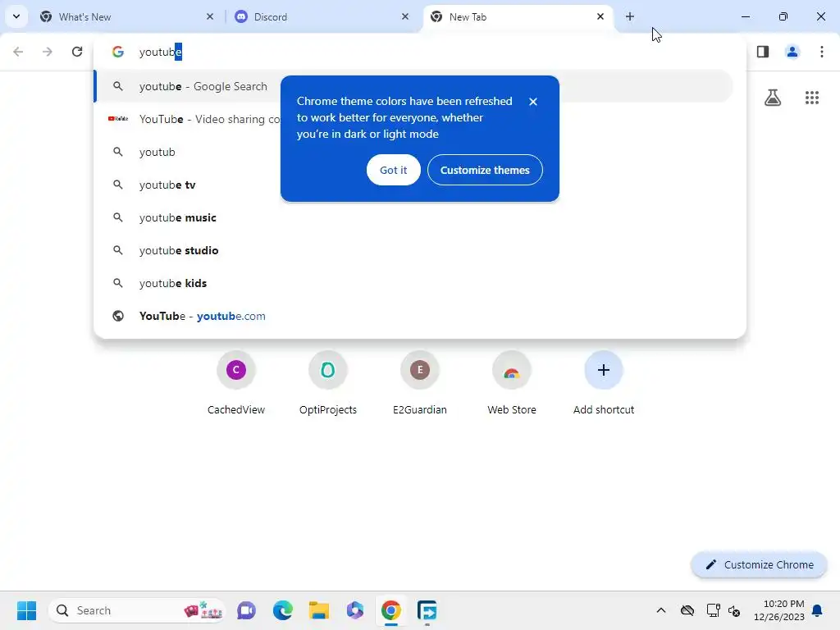
Task: Open the YouTube - youtube.com suggestion
Action: pos(413,316)
